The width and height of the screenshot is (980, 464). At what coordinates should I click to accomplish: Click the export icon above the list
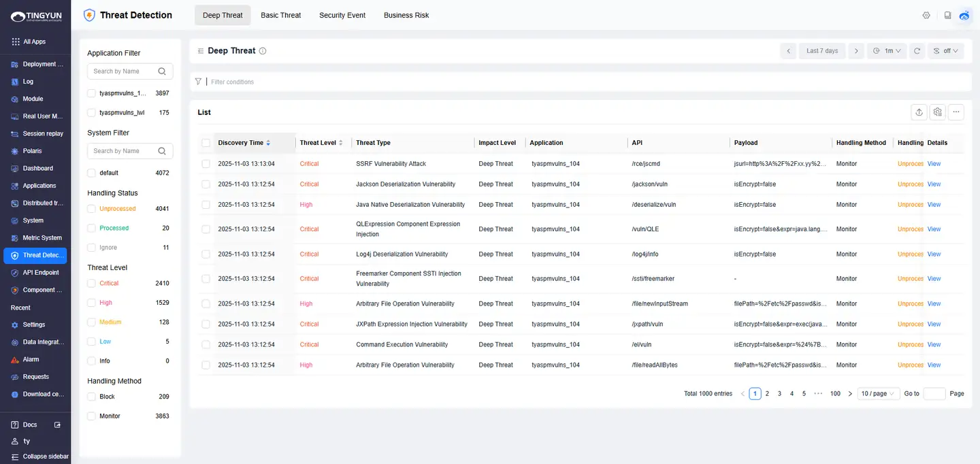click(919, 112)
